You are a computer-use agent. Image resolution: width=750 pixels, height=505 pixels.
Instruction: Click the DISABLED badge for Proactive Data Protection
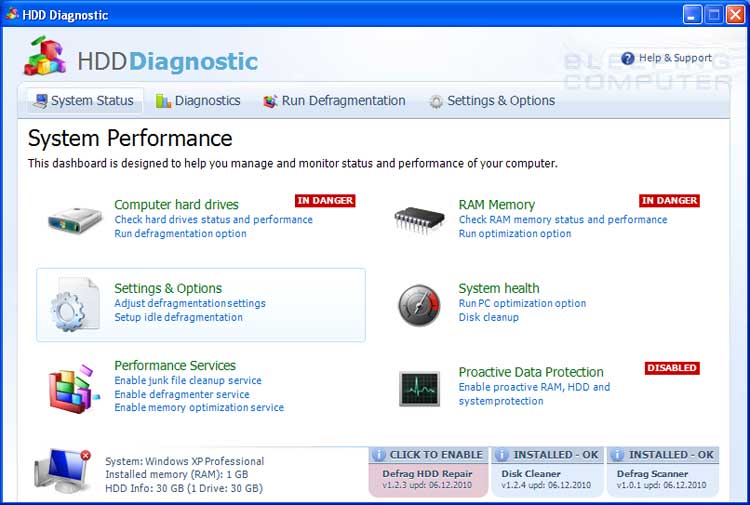click(x=672, y=368)
